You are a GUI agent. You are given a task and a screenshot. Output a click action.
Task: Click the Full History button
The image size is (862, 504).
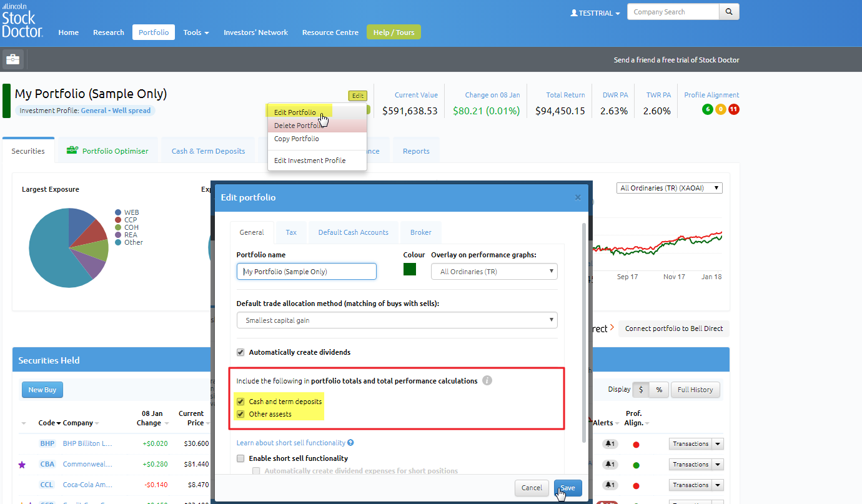695,390
